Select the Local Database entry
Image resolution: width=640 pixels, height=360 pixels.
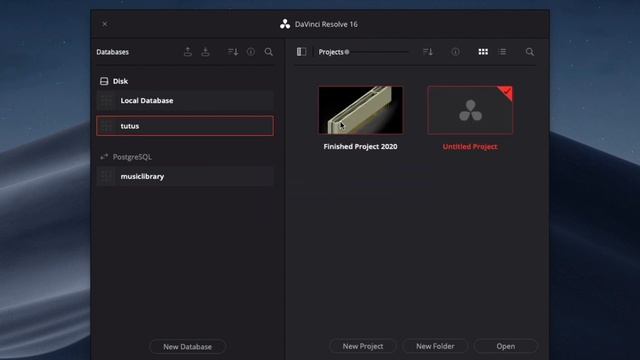pos(185,100)
